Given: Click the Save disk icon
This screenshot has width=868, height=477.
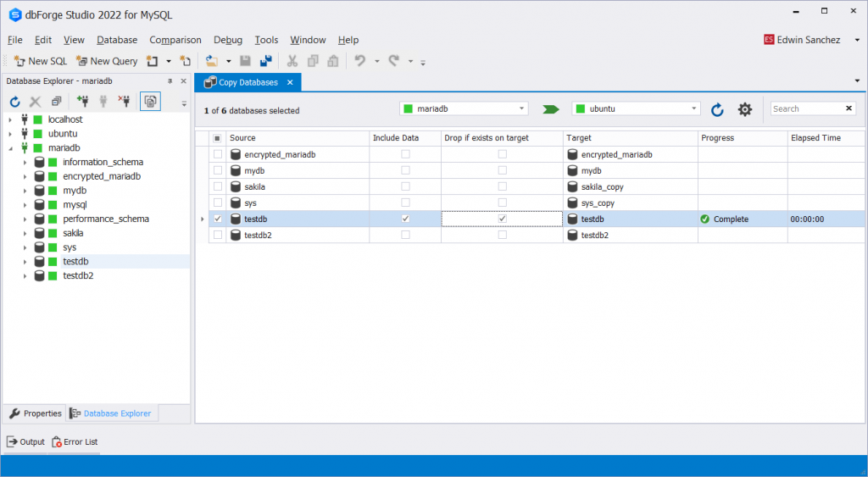Looking at the screenshot, I should click(x=245, y=61).
